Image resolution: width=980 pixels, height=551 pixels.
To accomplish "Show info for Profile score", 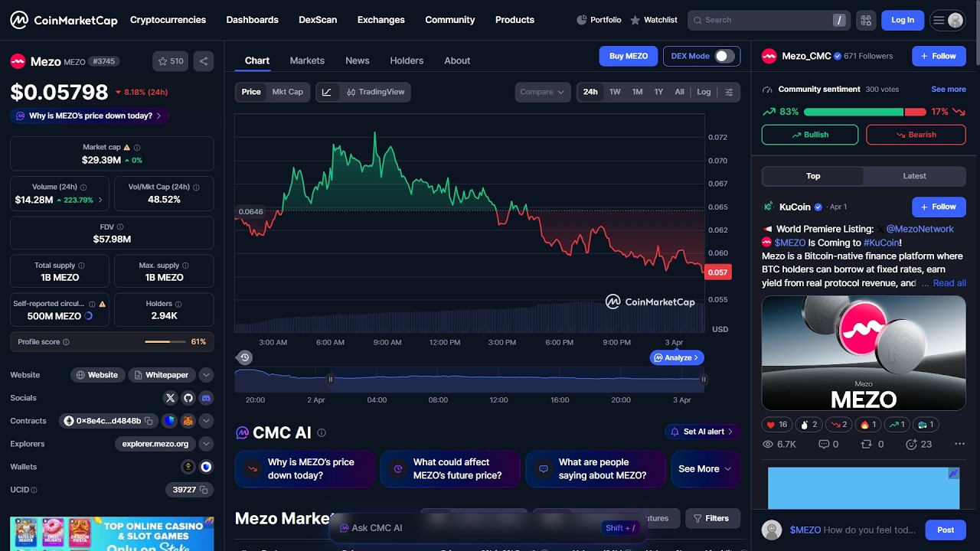I will coord(66,342).
